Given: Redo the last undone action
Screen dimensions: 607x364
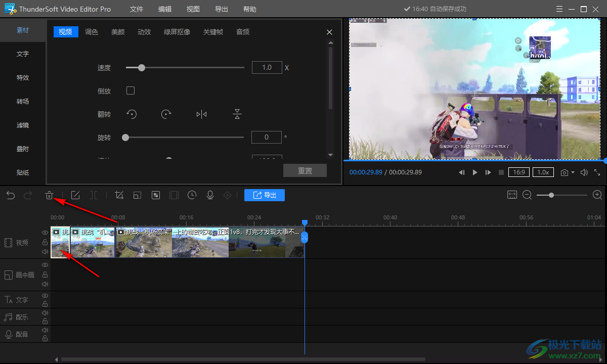Looking at the screenshot, I should click(28, 195).
